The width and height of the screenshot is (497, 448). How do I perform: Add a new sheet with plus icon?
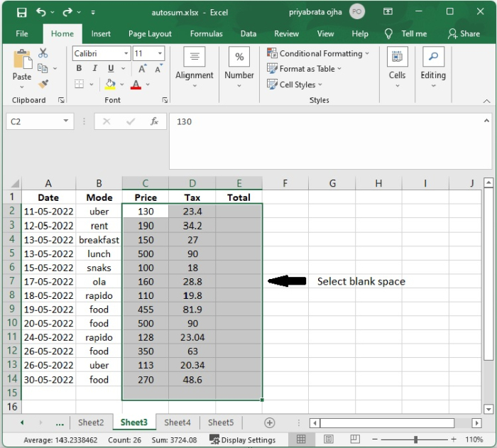tap(269, 422)
